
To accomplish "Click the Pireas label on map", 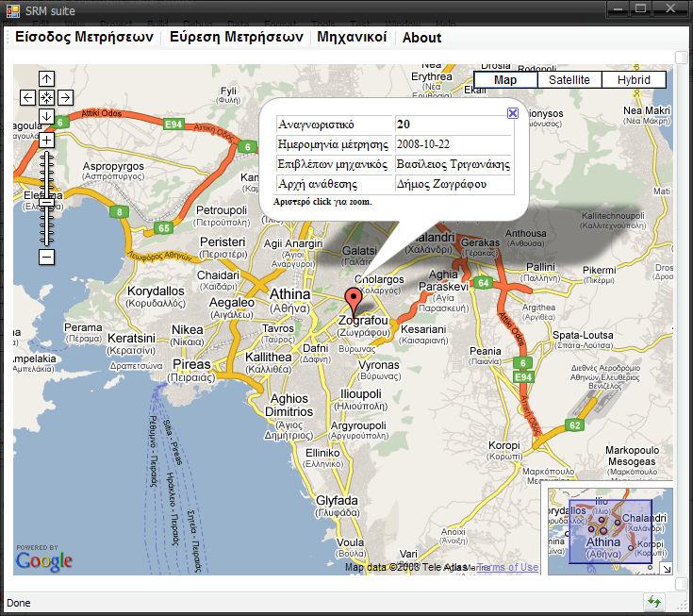I will (191, 364).
